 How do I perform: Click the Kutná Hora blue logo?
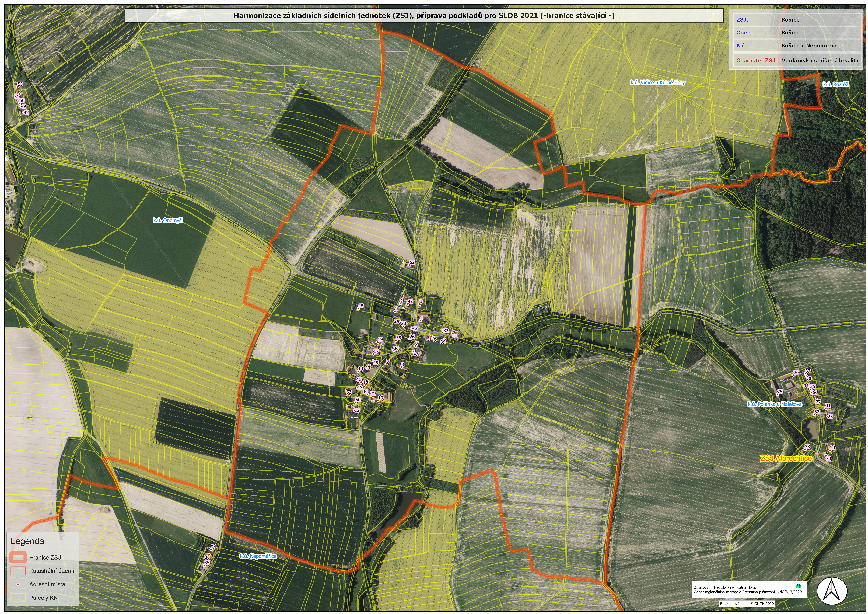(799, 586)
